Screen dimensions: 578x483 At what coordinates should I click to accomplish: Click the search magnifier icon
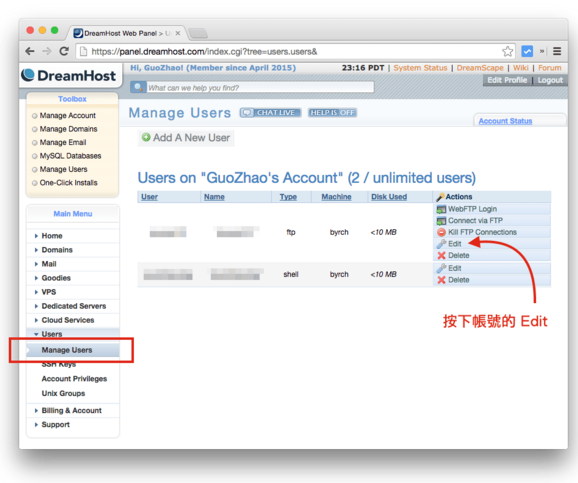pos(138,87)
